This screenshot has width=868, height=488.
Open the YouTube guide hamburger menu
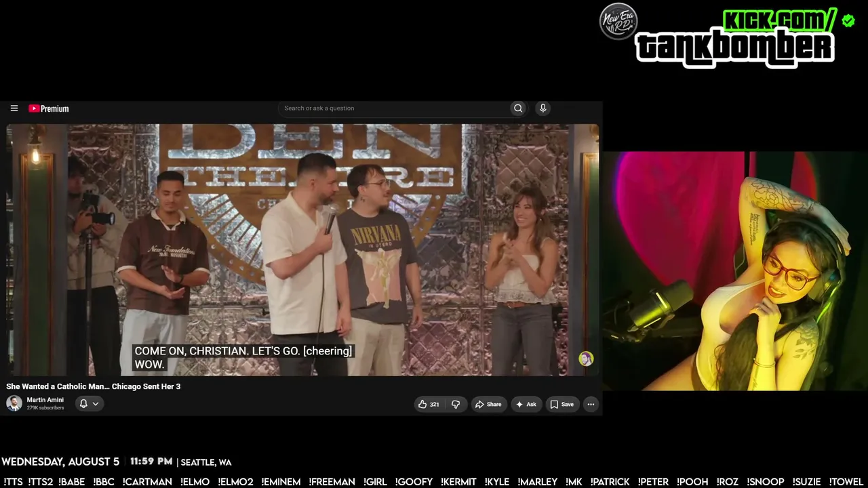(x=14, y=108)
